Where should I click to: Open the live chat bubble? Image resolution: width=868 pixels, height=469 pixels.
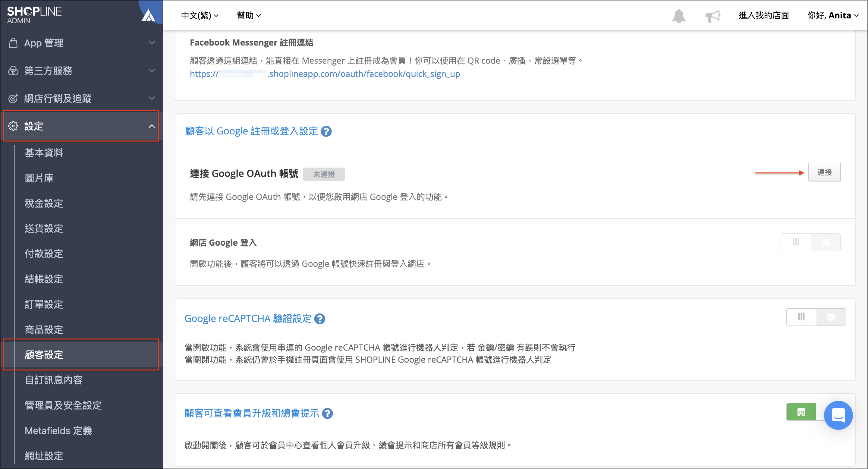pyautogui.click(x=838, y=415)
